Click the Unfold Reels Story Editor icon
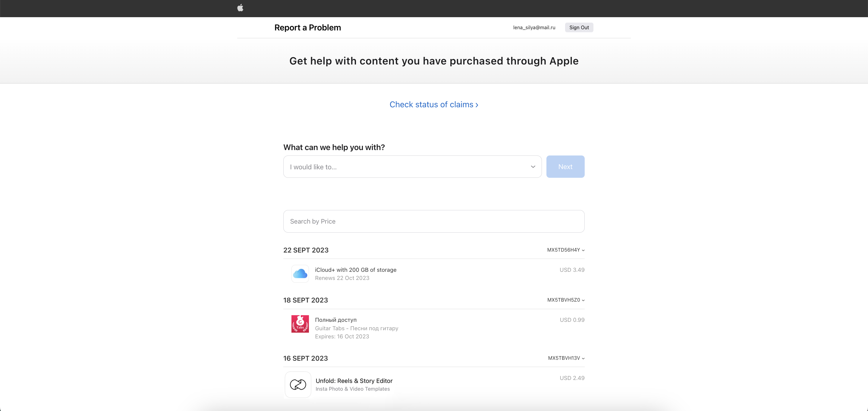Image resolution: width=868 pixels, height=411 pixels. [x=299, y=384]
